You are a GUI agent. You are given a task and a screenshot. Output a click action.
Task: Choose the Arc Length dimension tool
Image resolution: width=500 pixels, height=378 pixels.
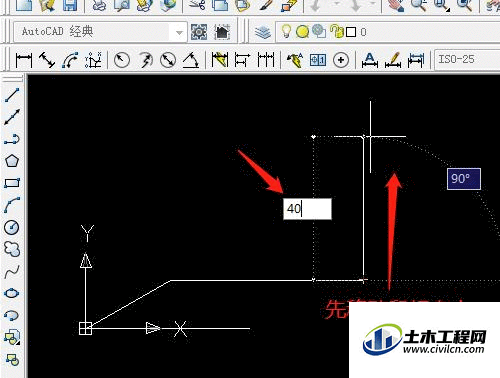coord(70,60)
